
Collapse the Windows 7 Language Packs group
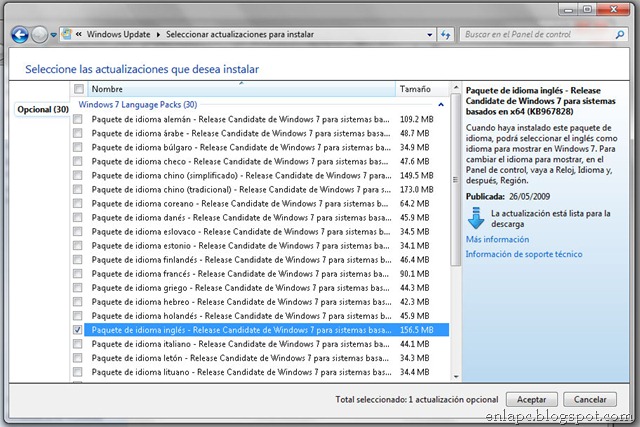coord(441,105)
